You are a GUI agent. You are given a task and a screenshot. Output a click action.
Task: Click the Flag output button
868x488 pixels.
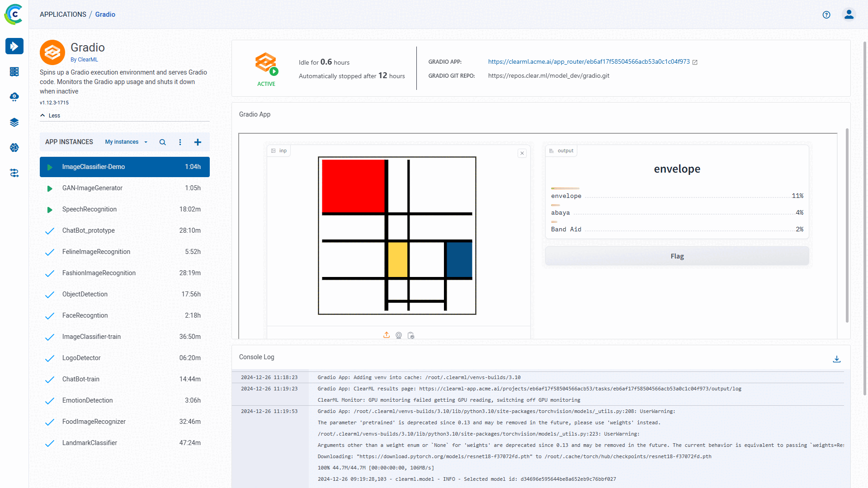[677, 256]
